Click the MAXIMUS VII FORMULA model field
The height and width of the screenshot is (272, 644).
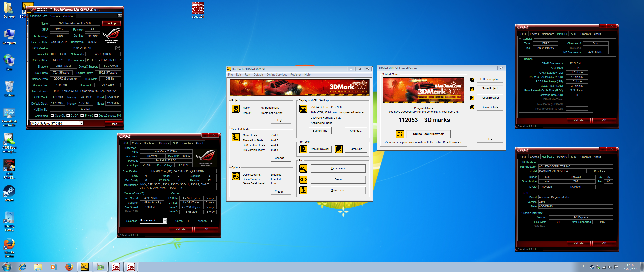point(562,171)
